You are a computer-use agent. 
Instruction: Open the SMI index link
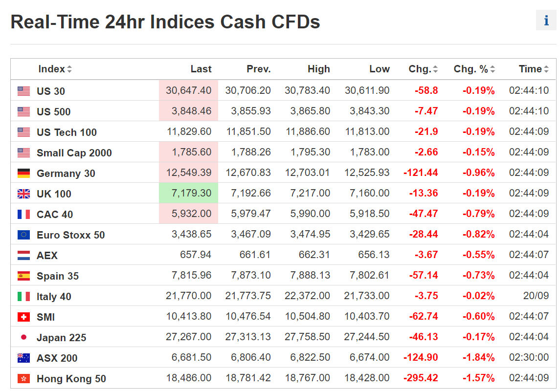[45, 317]
